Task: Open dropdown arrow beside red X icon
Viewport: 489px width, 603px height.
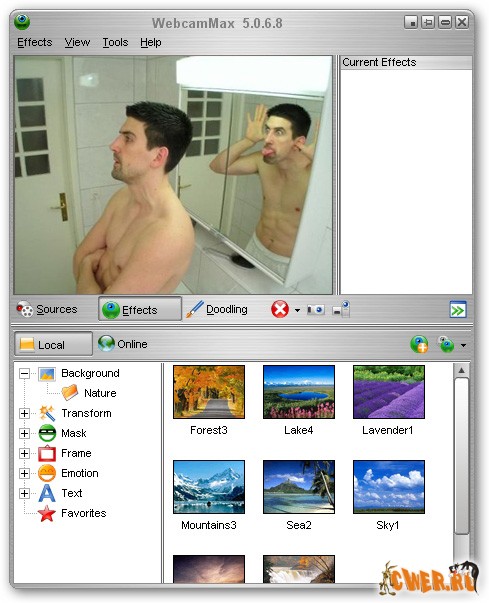Action: [x=298, y=310]
